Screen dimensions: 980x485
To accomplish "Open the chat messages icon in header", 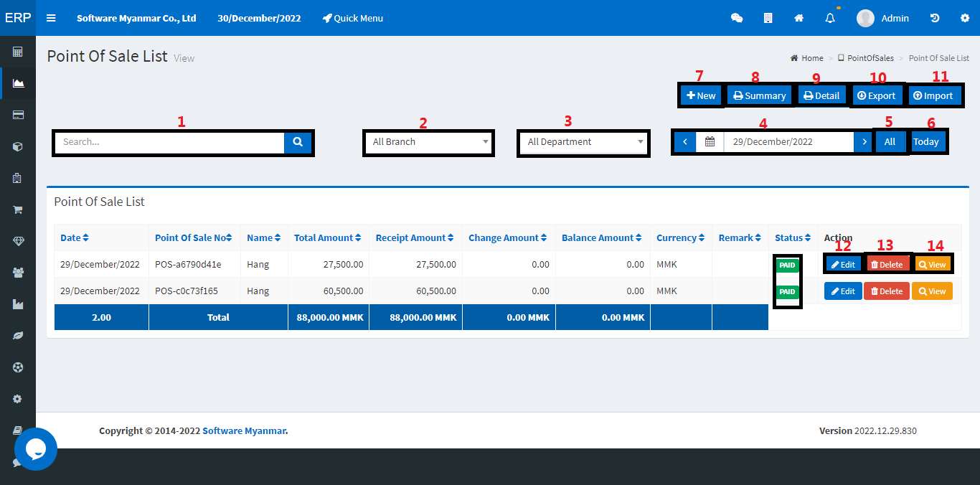I will 736,18.
